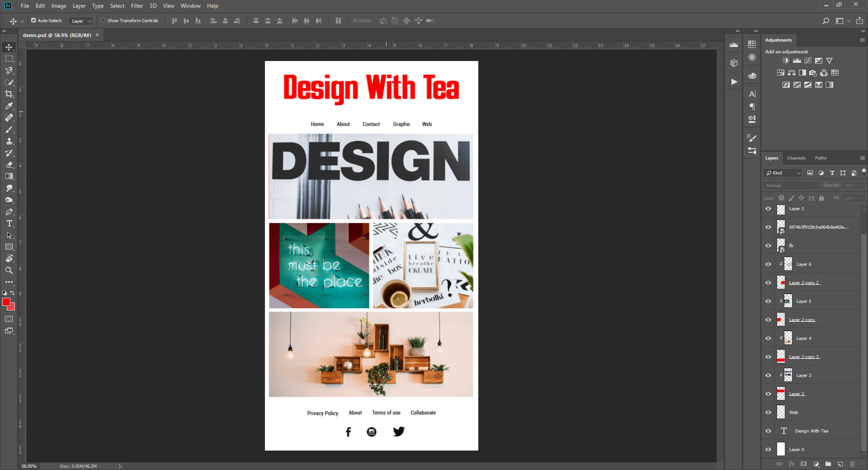This screenshot has width=868, height=470.
Task: Link layers using the chain icon
Action: 779,464
